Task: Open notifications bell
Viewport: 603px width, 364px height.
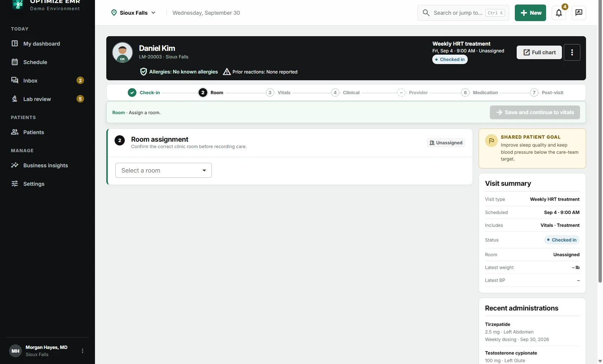Action: [559, 13]
